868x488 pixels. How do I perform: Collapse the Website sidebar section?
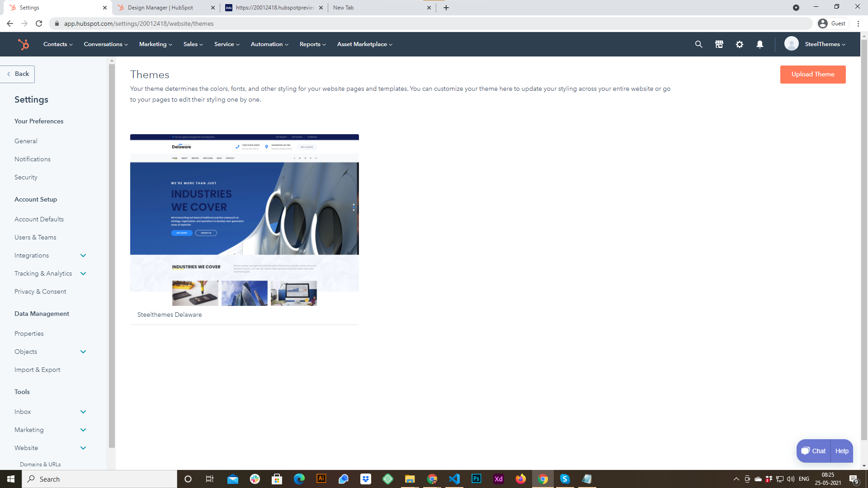(x=83, y=448)
